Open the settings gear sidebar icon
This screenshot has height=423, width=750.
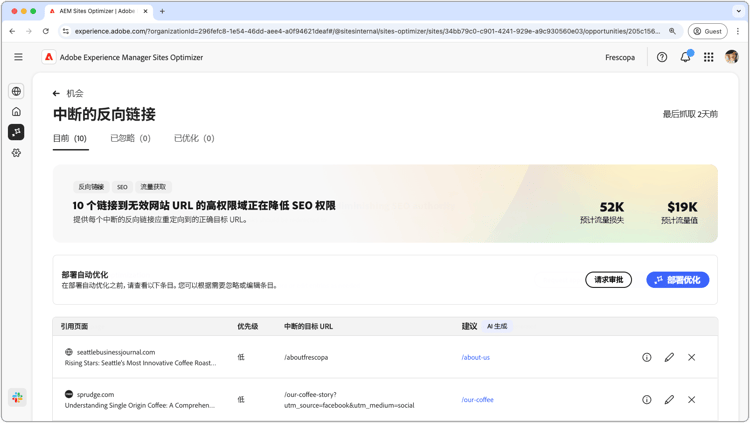pos(16,153)
